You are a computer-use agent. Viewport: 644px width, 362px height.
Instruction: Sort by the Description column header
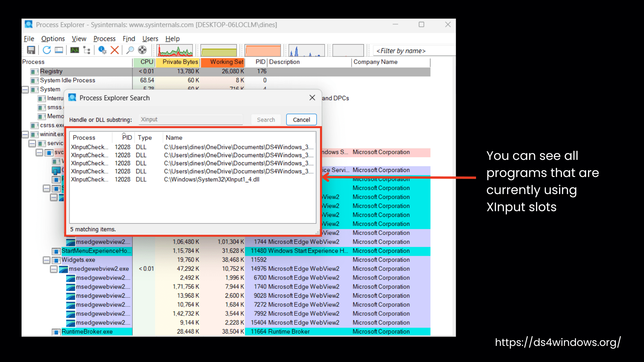pos(309,62)
